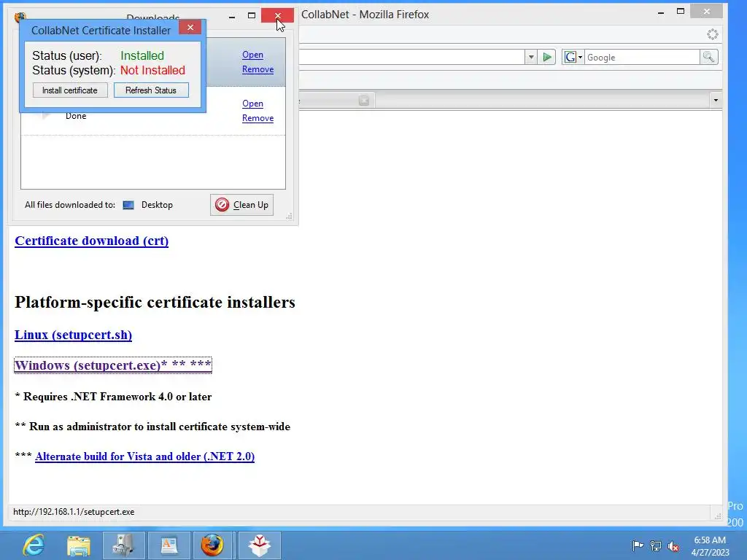747x560 pixels.
Task: Follow the Windows (setupcert.exe) link
Action: click(113, 365)
